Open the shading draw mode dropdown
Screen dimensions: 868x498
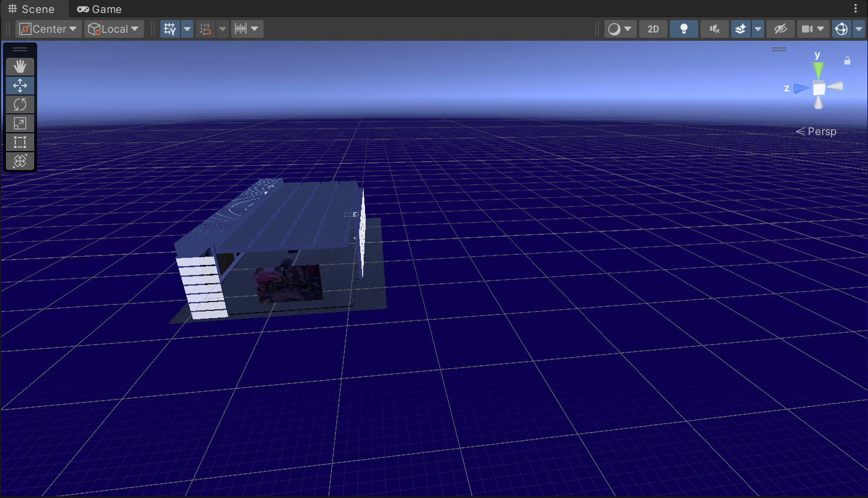pyautogui.click(x=620, y=29)
